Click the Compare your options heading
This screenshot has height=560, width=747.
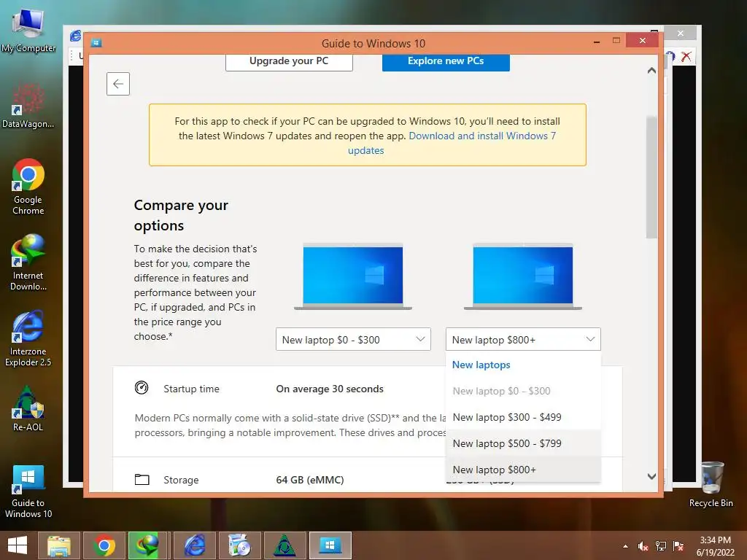click(181, 215)
